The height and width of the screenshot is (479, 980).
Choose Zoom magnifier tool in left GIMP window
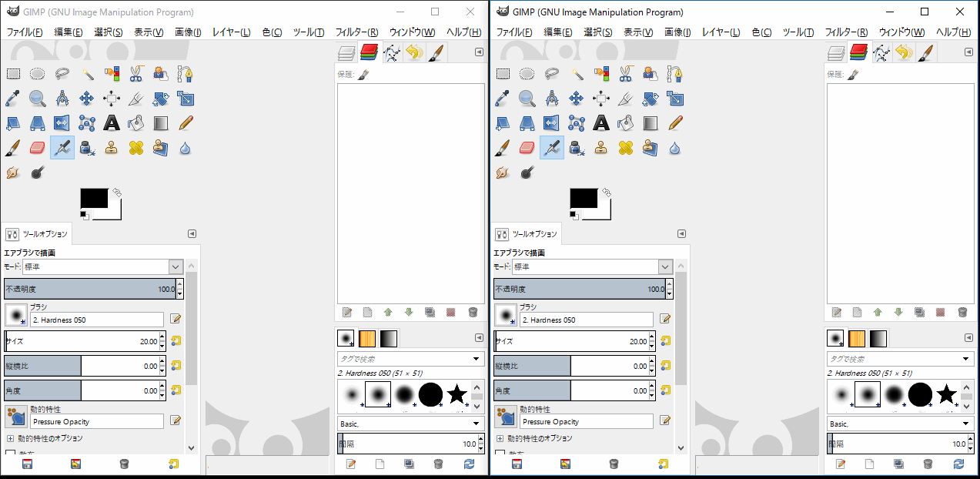tap(37, 99)
